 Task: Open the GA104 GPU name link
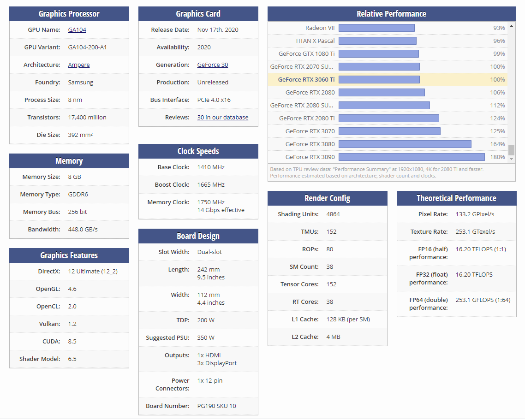click(77, 30)
